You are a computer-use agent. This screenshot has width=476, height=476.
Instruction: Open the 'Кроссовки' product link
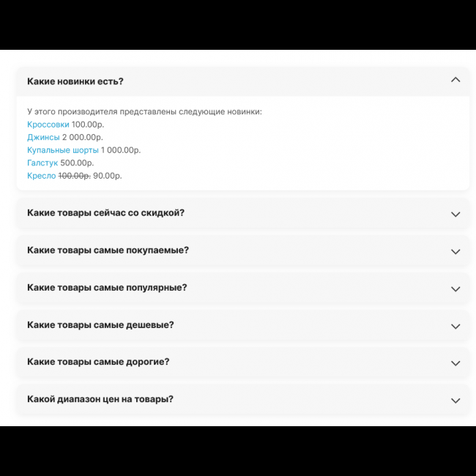tap(48, 124)
